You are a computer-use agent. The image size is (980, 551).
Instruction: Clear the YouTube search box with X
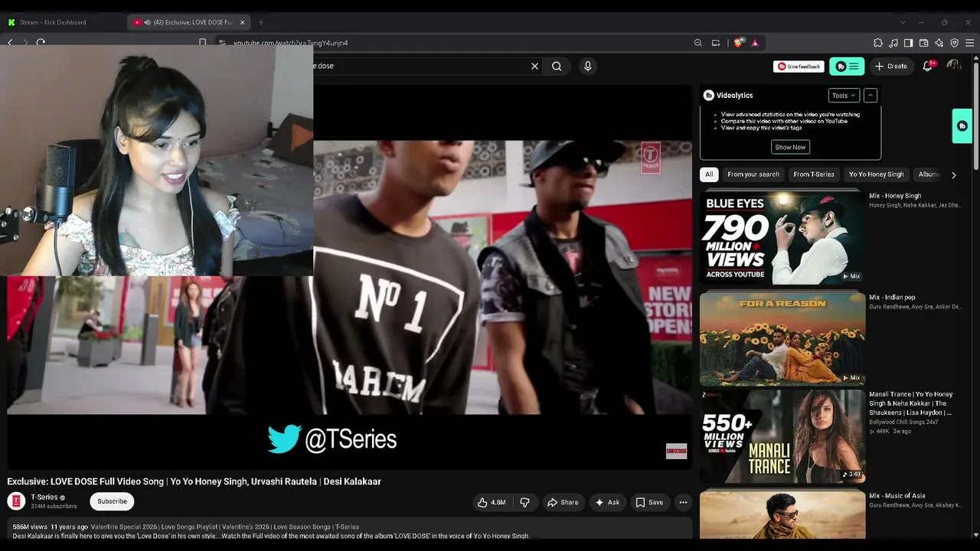534,67
